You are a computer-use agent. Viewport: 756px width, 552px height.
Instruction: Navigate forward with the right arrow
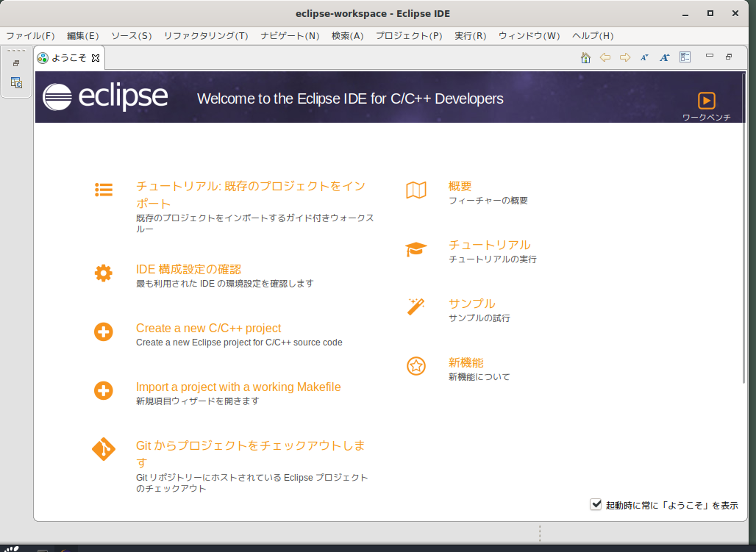pos(625,58)
